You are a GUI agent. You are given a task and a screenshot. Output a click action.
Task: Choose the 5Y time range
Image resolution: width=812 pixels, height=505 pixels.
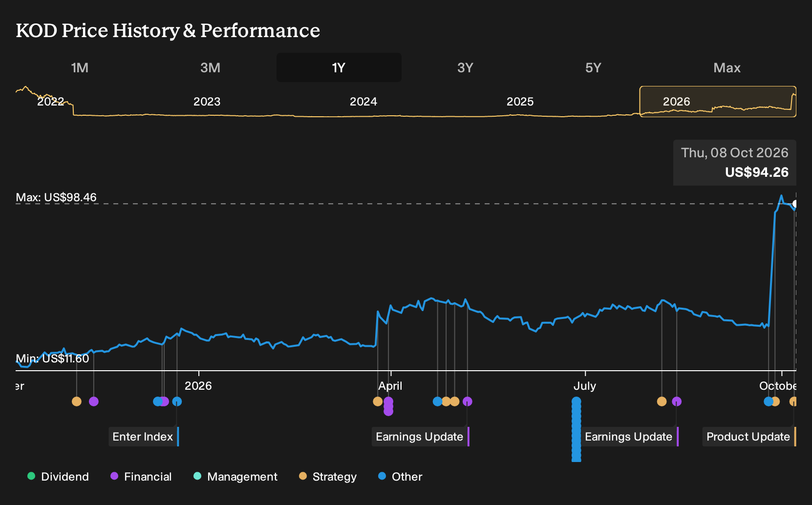click(x=593, y=67)
